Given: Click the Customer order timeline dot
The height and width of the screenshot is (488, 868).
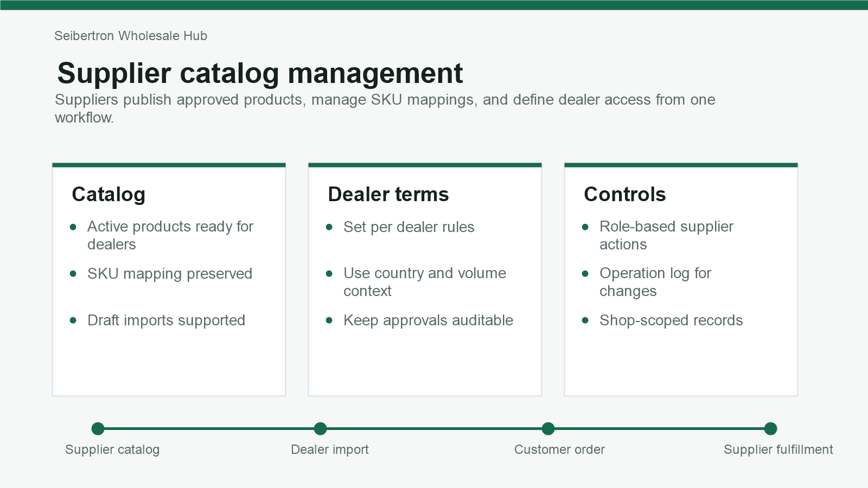Looking at the screenshot, I should [x=548, y=429].
